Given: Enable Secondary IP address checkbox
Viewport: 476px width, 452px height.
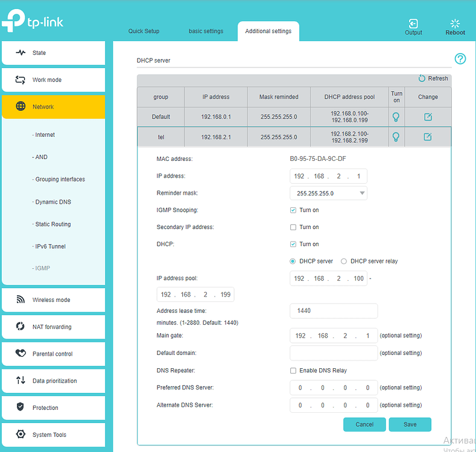Looking at the screenshot, I should pyautogui.click(x=293, y=227).
